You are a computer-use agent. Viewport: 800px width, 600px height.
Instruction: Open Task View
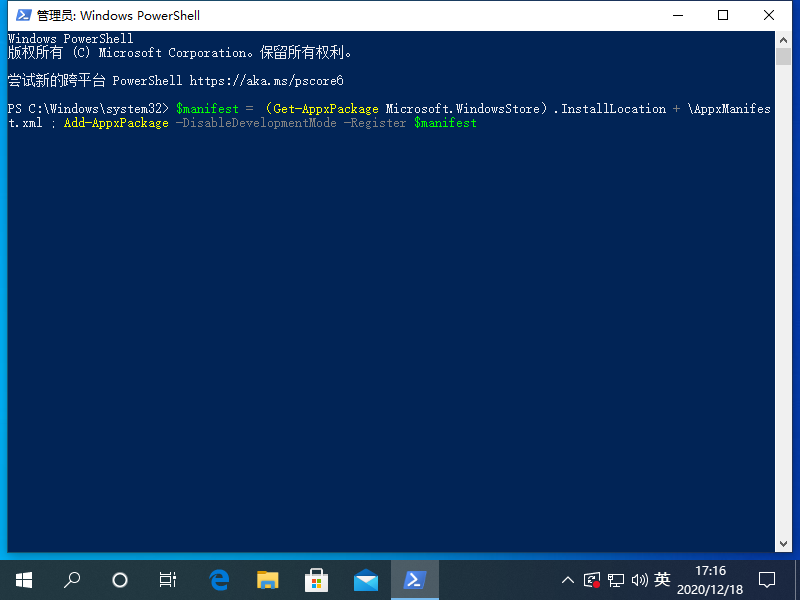[x=168, y=579]
